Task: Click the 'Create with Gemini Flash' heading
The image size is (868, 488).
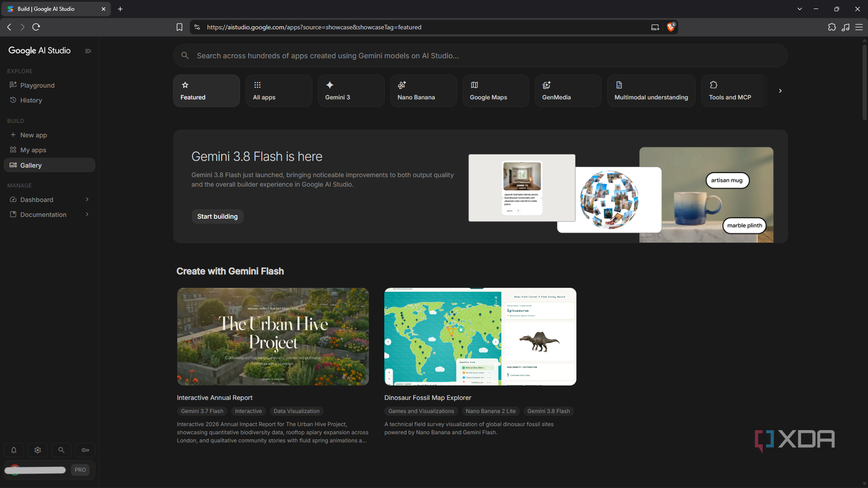Action: 230,271
